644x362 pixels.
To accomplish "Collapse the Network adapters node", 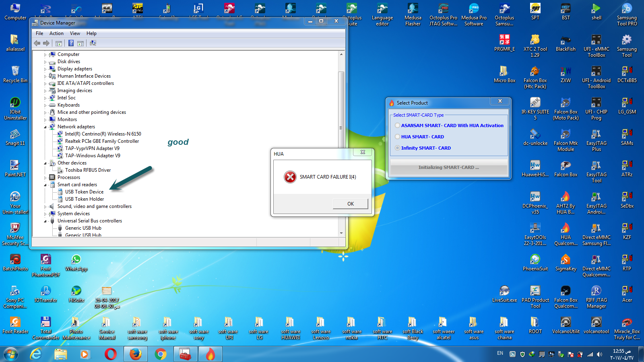I will (x=45, y=127).
